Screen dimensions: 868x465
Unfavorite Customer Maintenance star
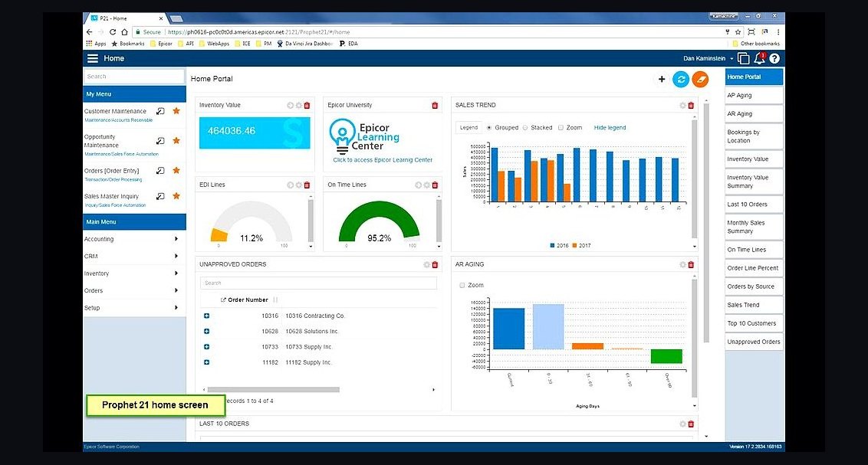176,110
